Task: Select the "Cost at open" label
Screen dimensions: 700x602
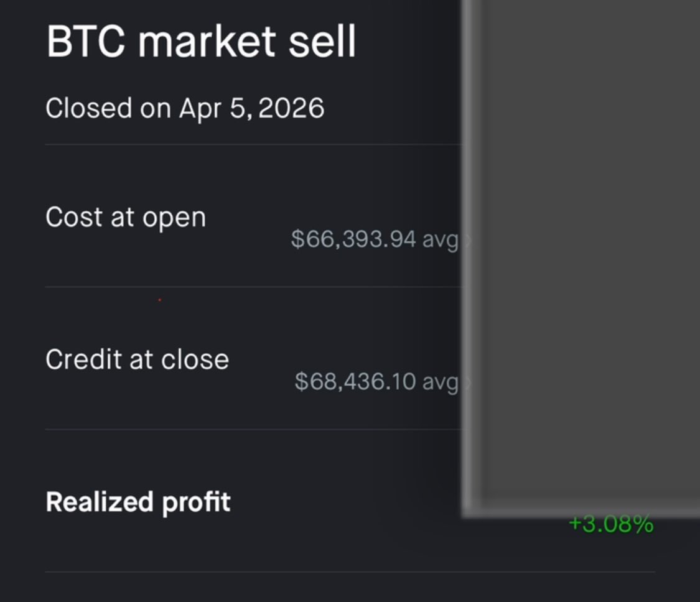Action: (x=126, y=218)
